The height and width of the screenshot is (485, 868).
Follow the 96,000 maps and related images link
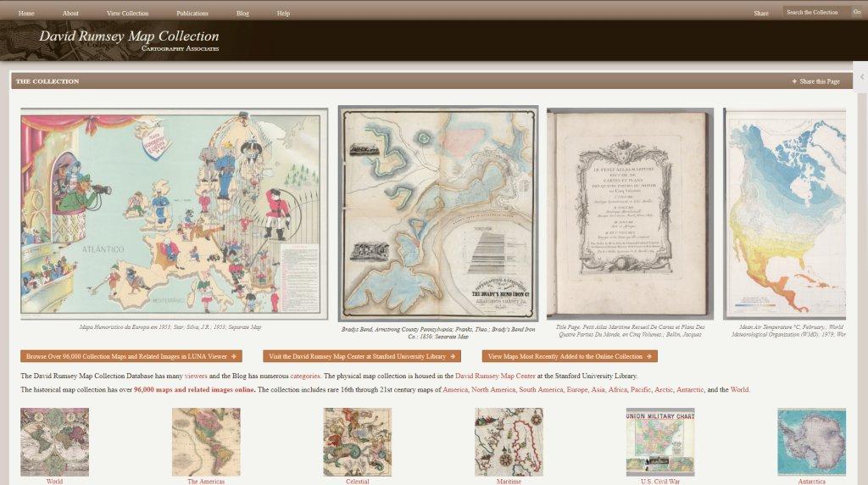[194, 390]
